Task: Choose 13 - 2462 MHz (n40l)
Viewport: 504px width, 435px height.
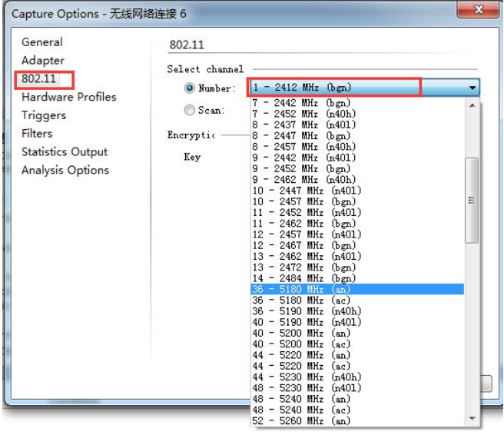Action: pos(357,256)
